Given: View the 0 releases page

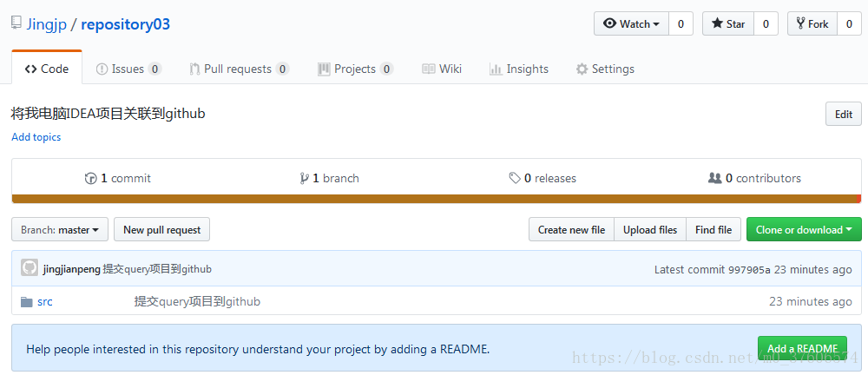Looking at the screenshot, I should tap(542, 178).
